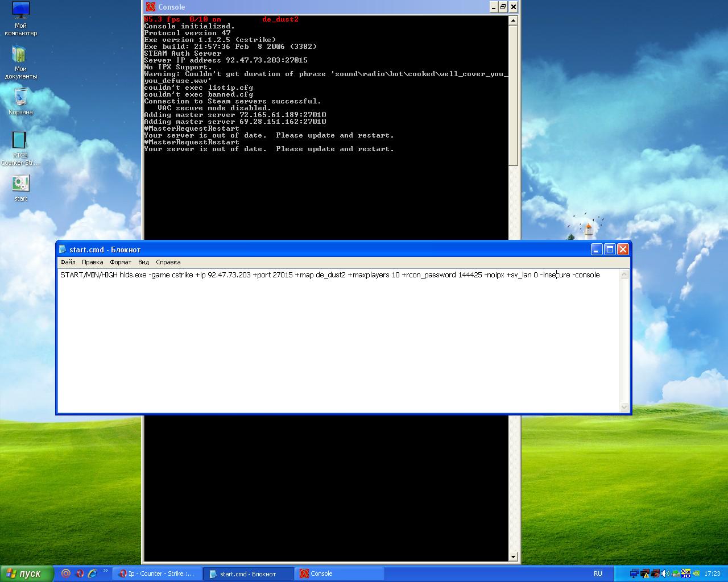Minimize the start.cmd Notepad window
Viewport: 728px width, 582px height.
(x=597, y=249)
